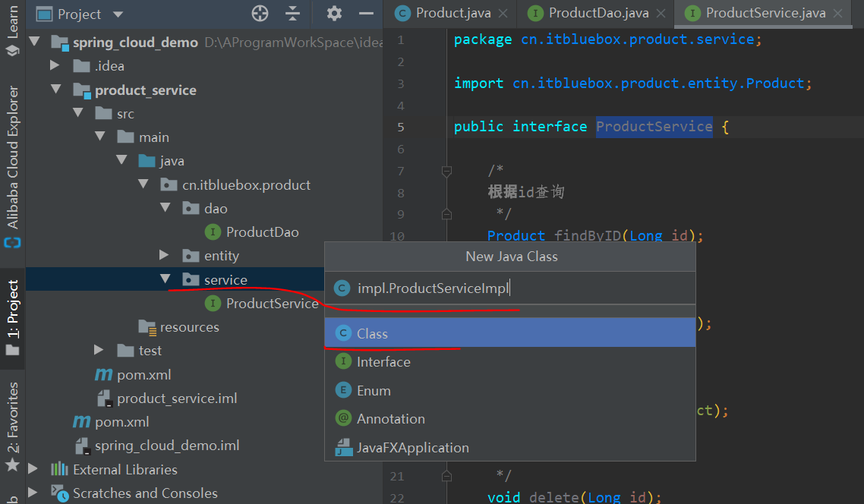Click the External Libraries icon
The height and width of the screenshot is (504, 864).
[x=59, y=469]
